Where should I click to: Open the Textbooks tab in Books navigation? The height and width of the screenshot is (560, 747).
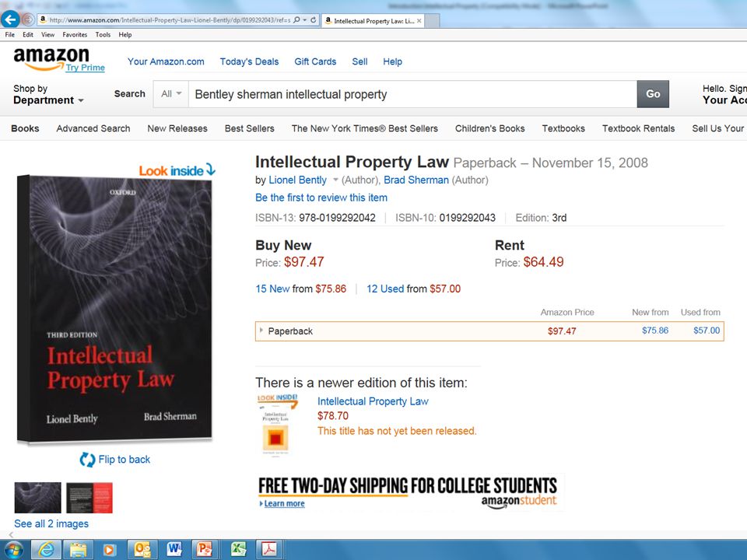[x=563, y=128]
